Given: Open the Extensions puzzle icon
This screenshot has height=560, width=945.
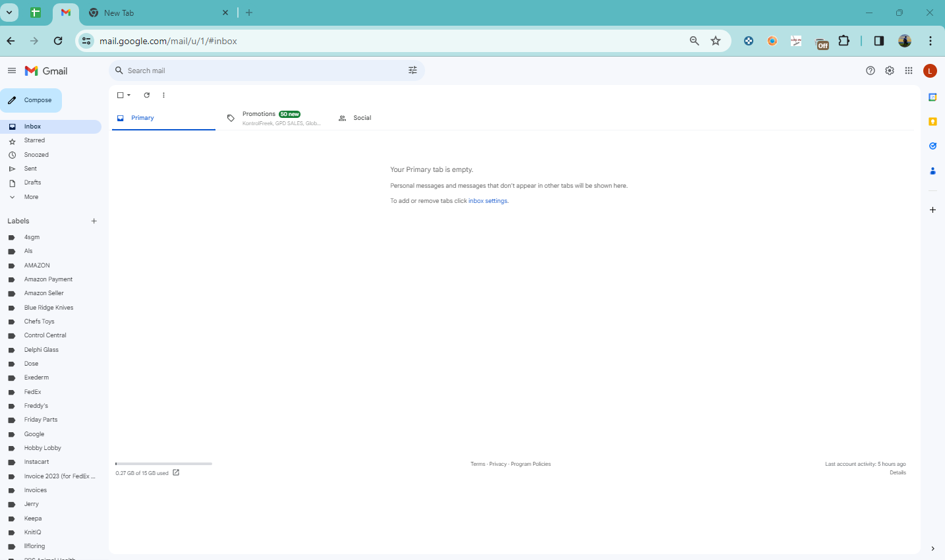Looking at the screenshot, I should 844,41.
